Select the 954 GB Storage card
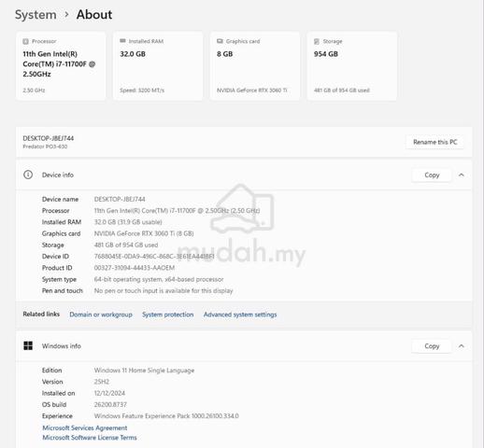This screenshot has width=484, height=448. tap(352, 66)
